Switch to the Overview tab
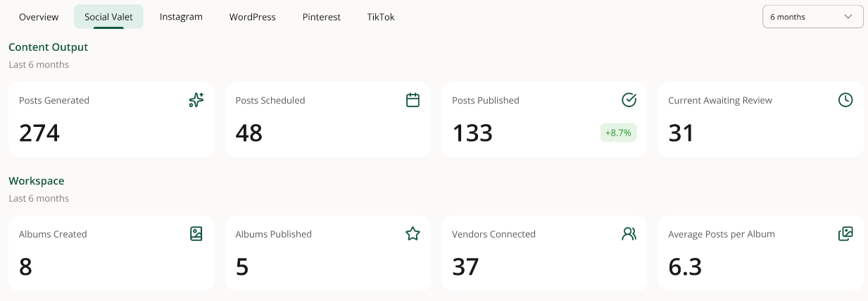This screenshot has height=301, width=868. tap(39, 17)
